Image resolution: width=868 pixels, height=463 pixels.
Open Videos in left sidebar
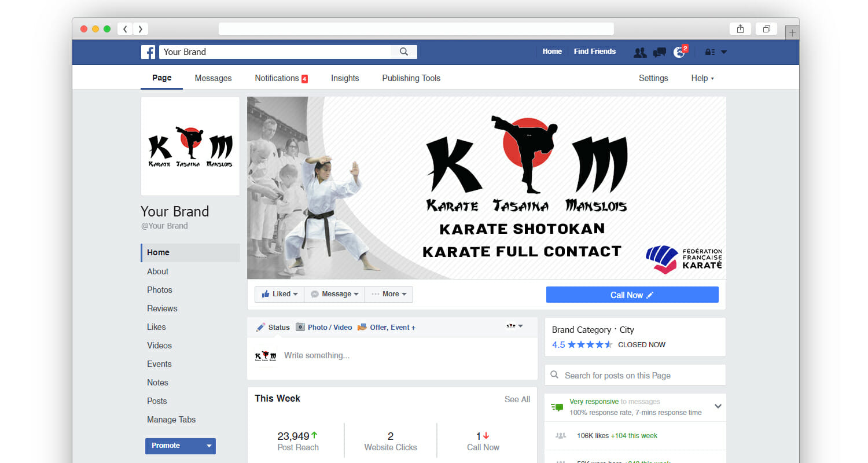[159, 346]
